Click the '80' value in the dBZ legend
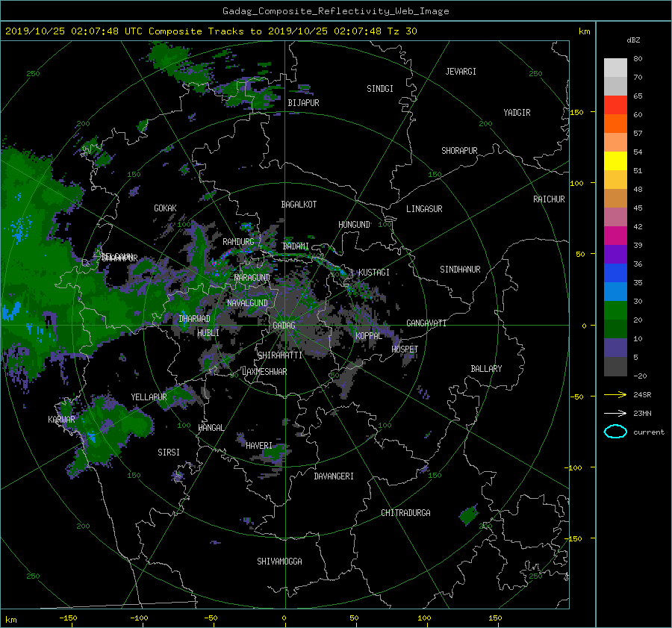This screenshot has height=628, width=672. click(638, 59)
